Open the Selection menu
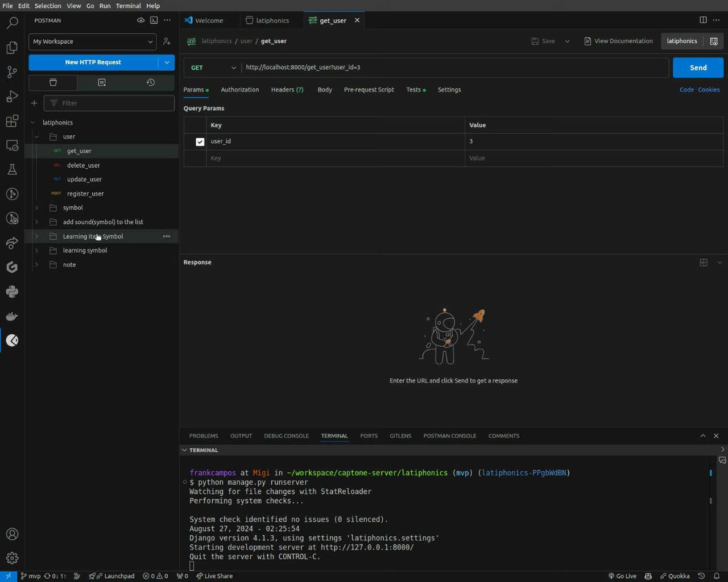 click(x=48, y=6)
